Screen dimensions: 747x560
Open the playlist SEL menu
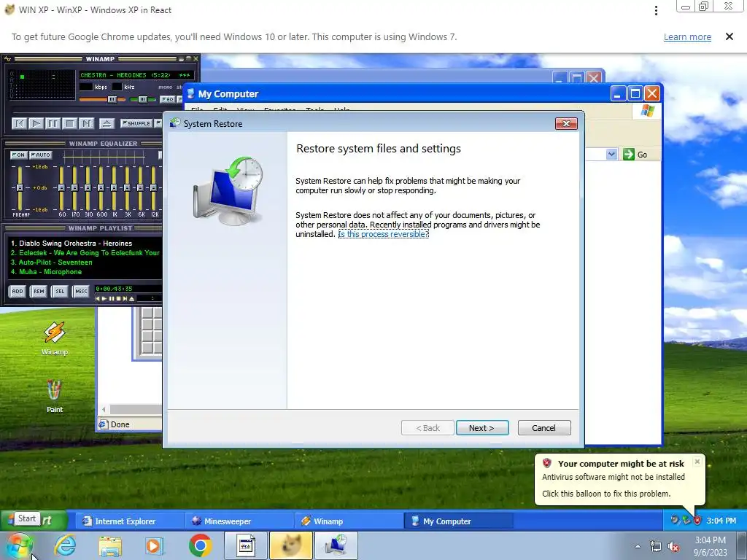pyautogui.click(x=60, y=292)
